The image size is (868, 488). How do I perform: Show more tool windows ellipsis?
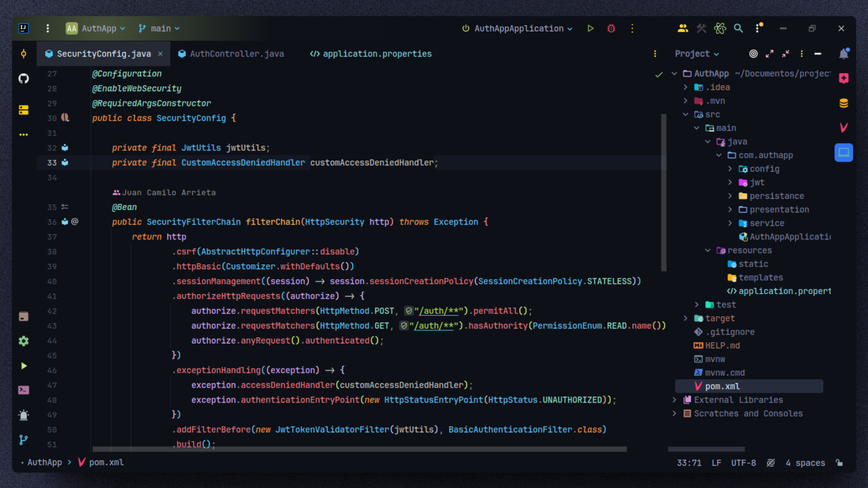click(24, 135)
